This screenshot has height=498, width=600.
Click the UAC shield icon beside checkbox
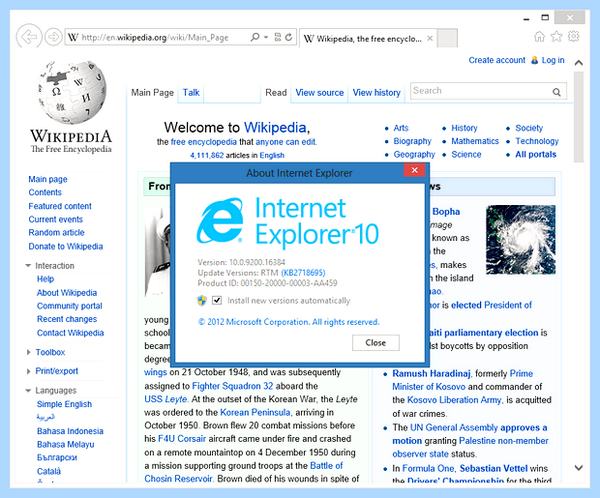pos(202,300)
